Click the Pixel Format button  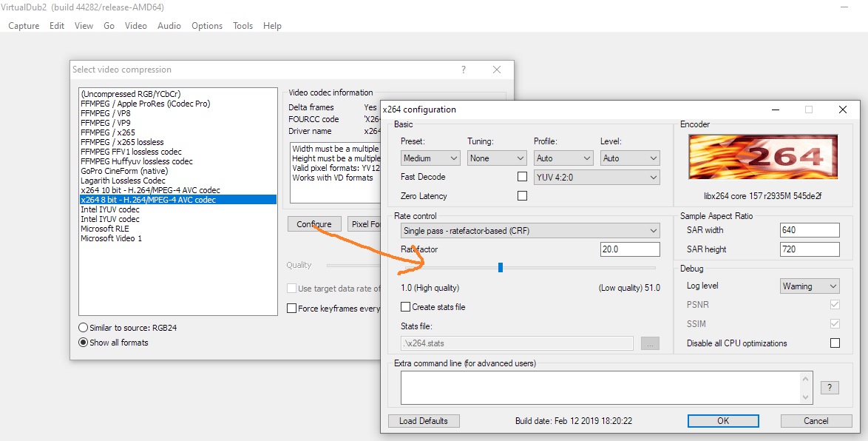coord(365,224)
